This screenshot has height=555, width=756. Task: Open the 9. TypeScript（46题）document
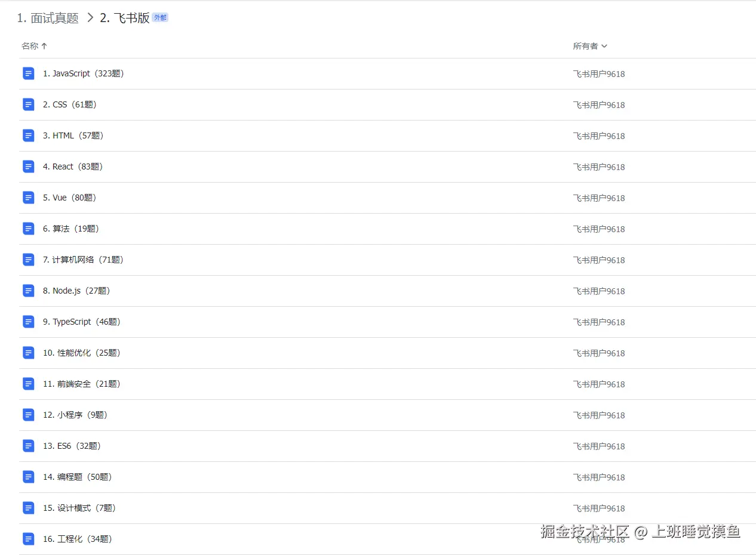82,322
